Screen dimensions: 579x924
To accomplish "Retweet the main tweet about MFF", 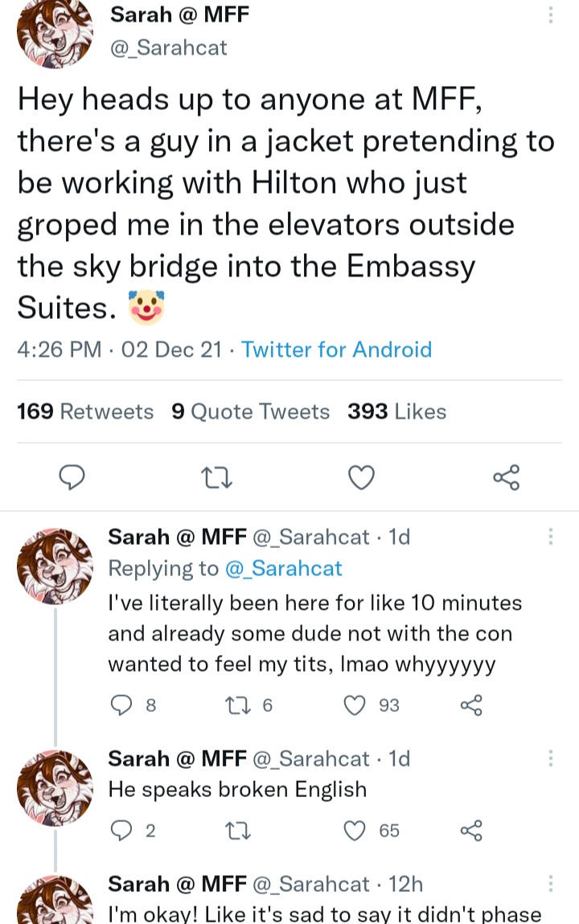I will [x=216, y=477].
